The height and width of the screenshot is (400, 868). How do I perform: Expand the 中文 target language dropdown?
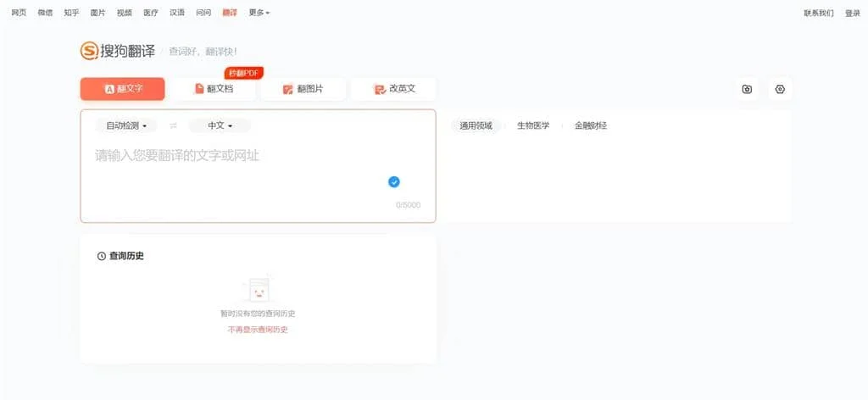click(x=220, y=125)
